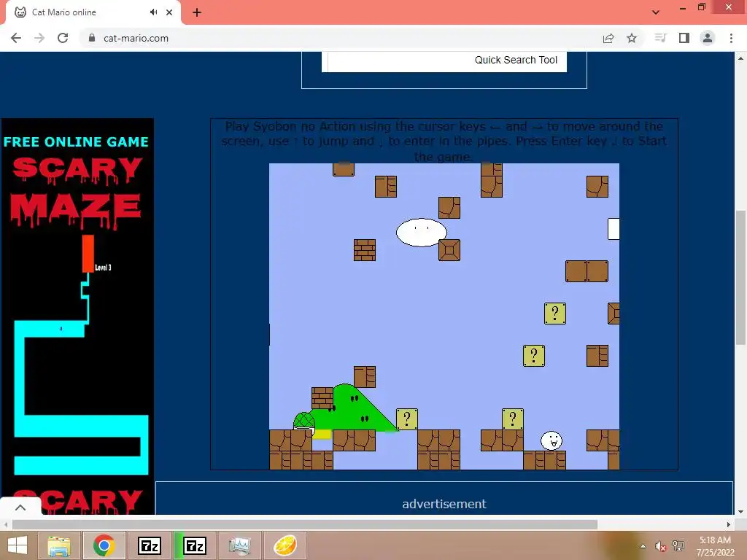The image size is (747, 560).
Task: Click the vertical page scrollbar thumb
Action: pyautogui.click(x=740, y=277)
